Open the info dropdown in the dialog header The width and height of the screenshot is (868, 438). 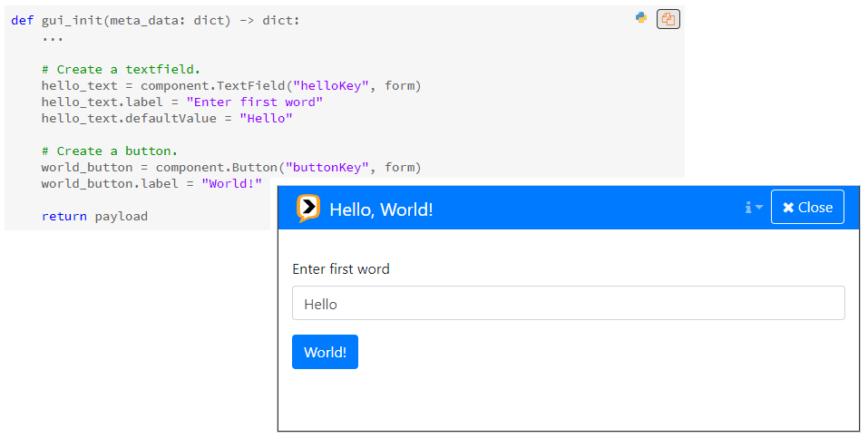click(754, 207)
